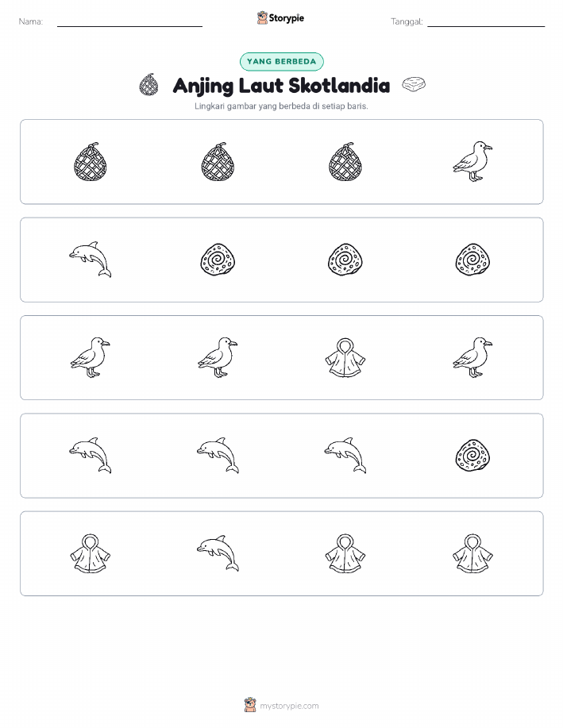Screen dimensions: 563x728
Task: Click the flat stone icon right of title
Action: point(414,84)
